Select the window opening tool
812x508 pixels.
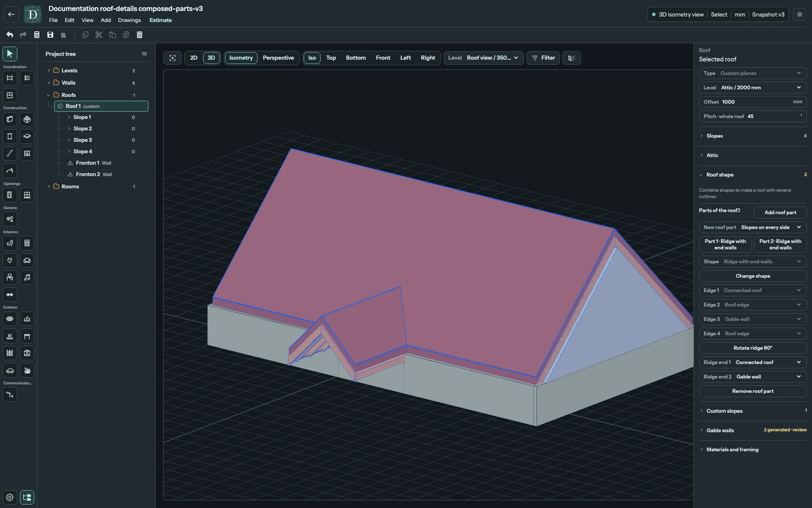tap(27, 195)
